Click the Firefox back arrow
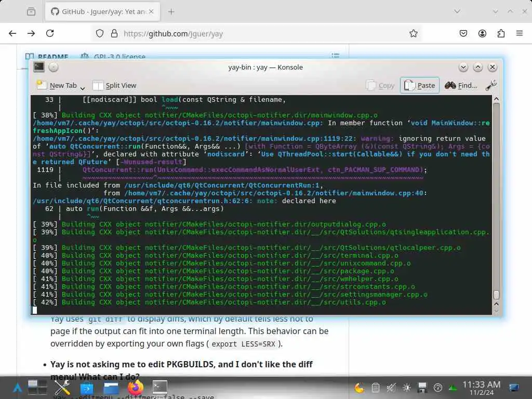 point(12,33)
